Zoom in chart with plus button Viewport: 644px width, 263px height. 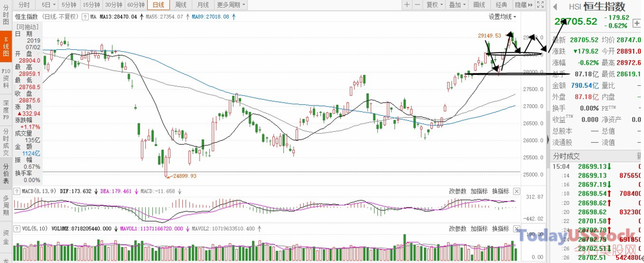coord(407,4)
